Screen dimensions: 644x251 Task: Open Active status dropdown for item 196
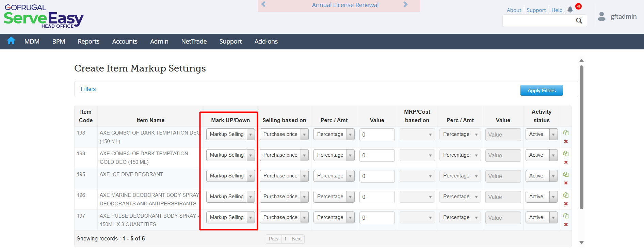pyautogui.click(x=541, y=197)
